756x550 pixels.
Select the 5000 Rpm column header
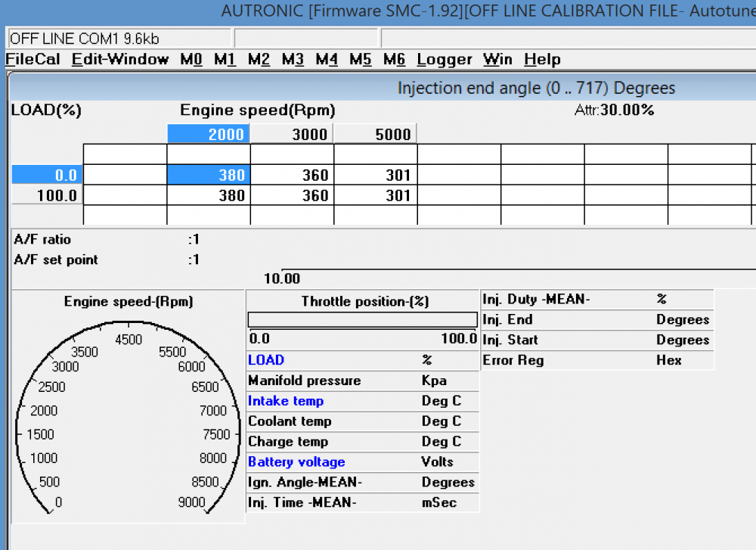pos(375,134)
